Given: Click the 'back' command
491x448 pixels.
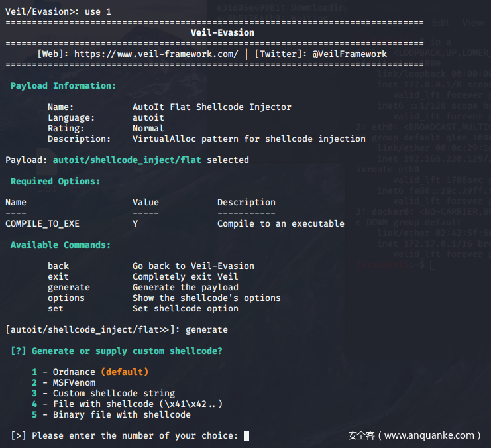Looking at the screenshot, I should tap(58, 266).
